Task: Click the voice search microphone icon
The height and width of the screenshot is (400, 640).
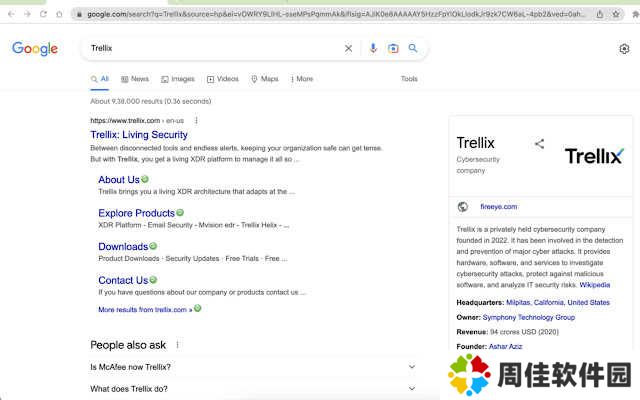Action: point(373,48)
